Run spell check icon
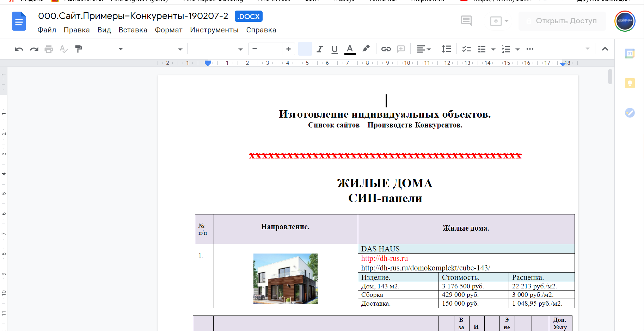644x331 pixels. click(x=64, y=49)
